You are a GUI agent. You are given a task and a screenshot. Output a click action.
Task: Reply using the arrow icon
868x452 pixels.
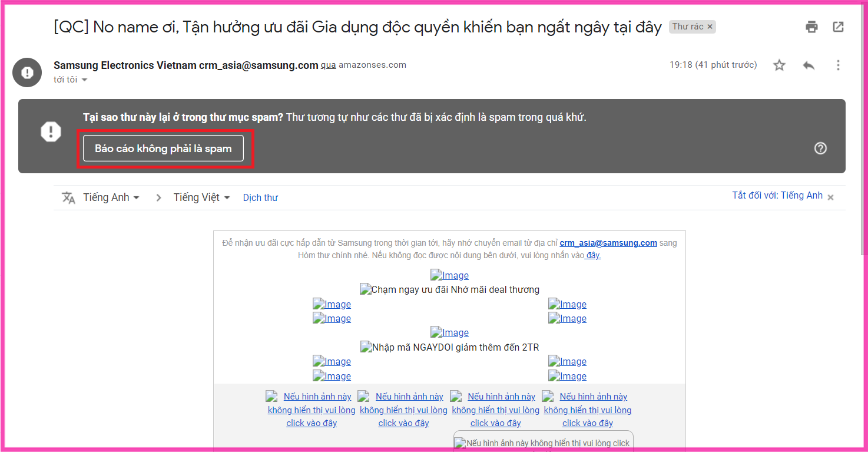click(x=809, y=65)
